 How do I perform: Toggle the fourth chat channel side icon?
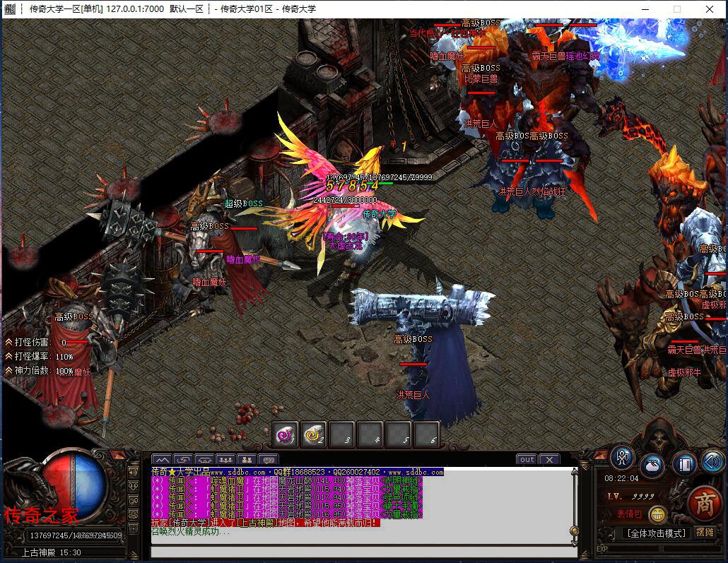(134, 514)
